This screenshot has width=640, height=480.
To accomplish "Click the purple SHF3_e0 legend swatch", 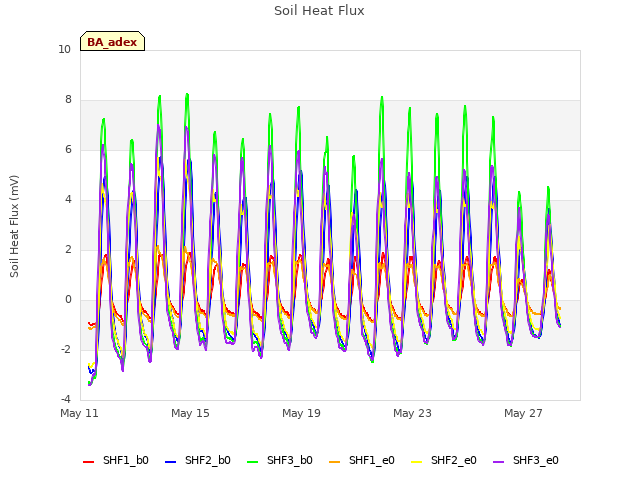I will tap(499, 462).
